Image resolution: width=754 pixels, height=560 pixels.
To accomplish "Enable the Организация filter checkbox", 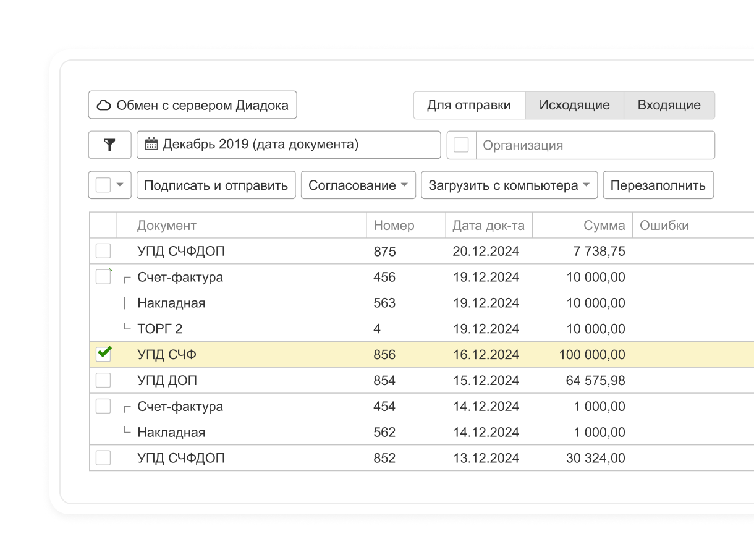I will coord(461,145).
